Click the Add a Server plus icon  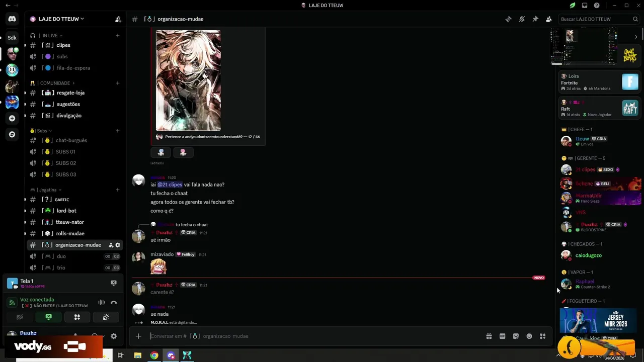pos(12,118)
